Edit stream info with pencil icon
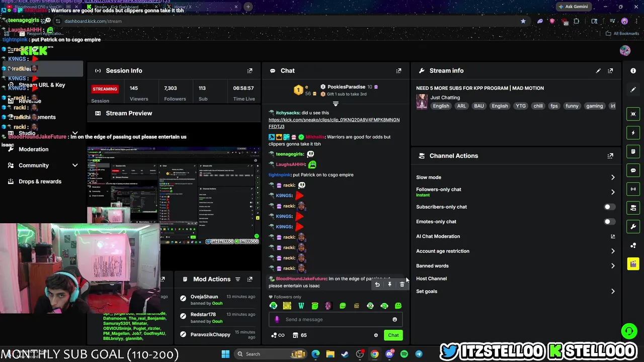The height and width of the screenshot is (362, 644). pyautogui.click(x=598, y=71)
